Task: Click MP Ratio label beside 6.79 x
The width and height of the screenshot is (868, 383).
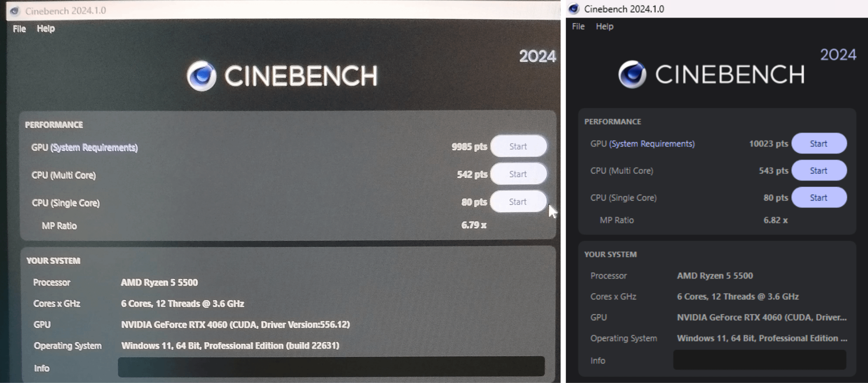Action: tap(59, 226)
